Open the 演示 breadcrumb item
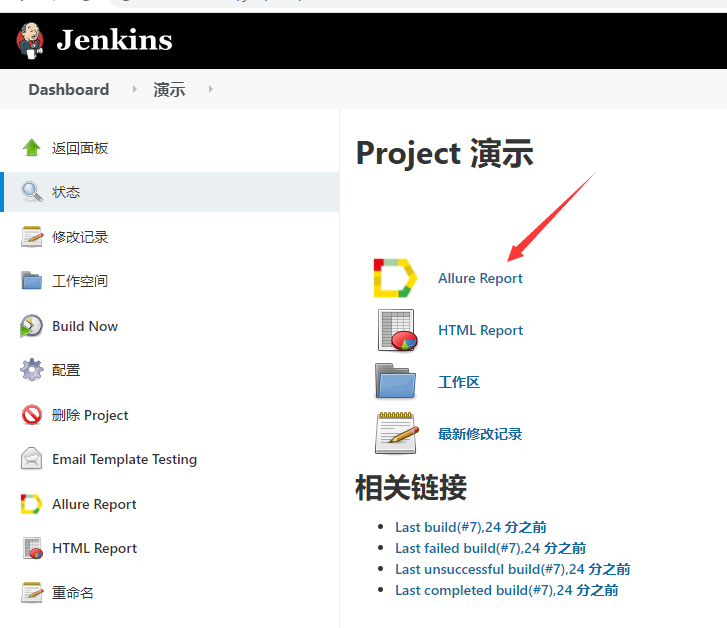Screen dimensions: 727x628 point(169,90)
